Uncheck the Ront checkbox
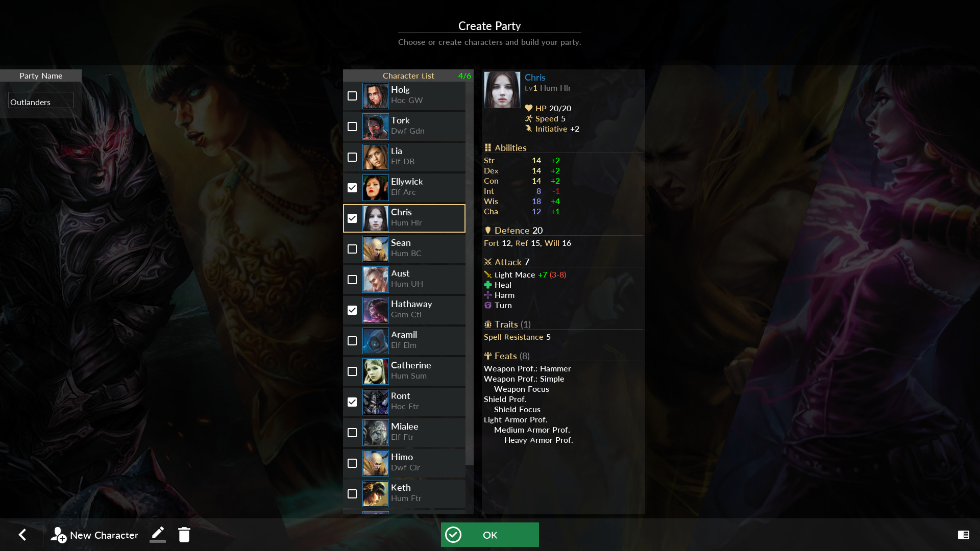Viewport: 980px width, 551px height. pos(352,402)
